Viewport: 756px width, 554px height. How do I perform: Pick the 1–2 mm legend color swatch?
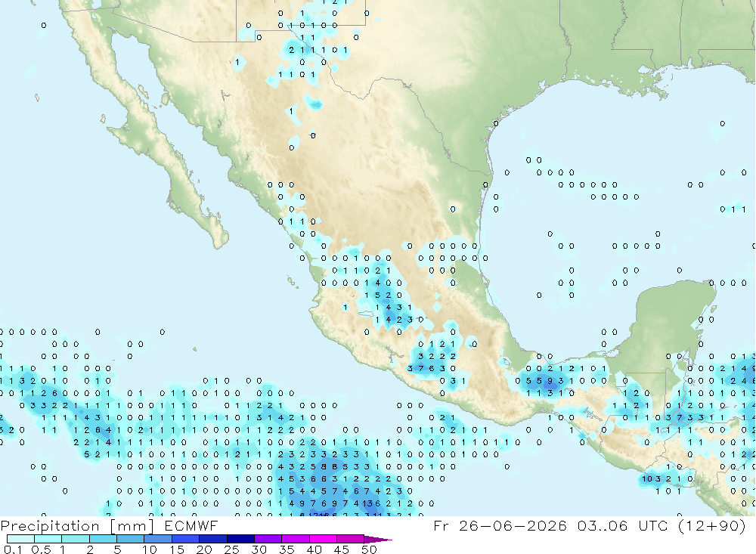click(x=76, y=539)
